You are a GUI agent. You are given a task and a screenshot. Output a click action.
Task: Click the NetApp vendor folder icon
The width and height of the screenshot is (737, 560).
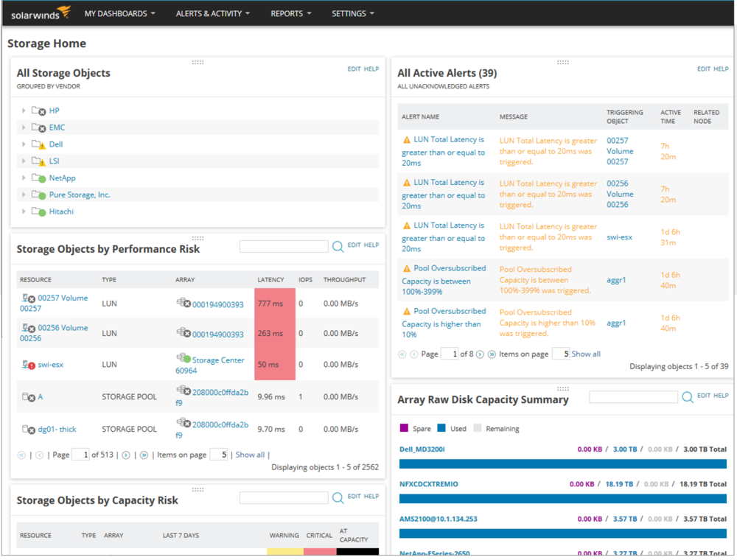pyautogui.click(x=38, y=178)
